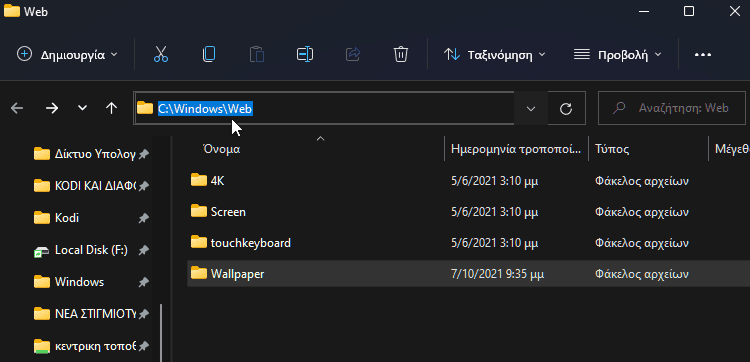Refresh the current folder view
750x362 pixels.
(x=566, y=109)
